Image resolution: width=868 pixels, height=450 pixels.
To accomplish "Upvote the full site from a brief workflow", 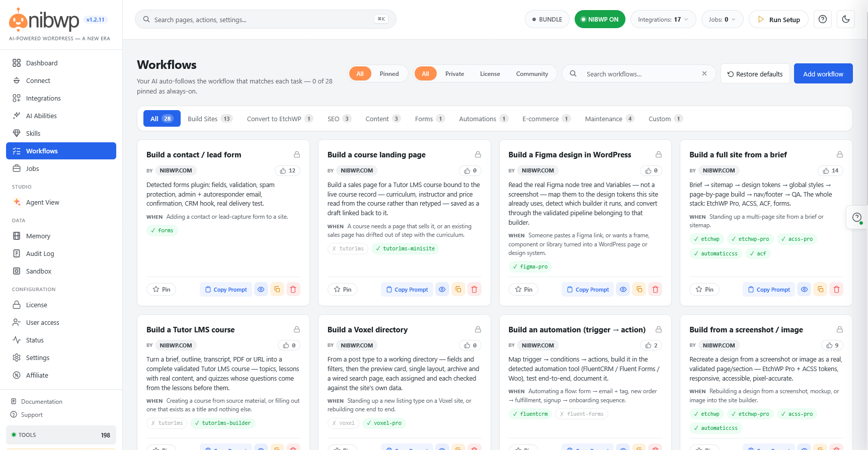I will pos(831,170).
